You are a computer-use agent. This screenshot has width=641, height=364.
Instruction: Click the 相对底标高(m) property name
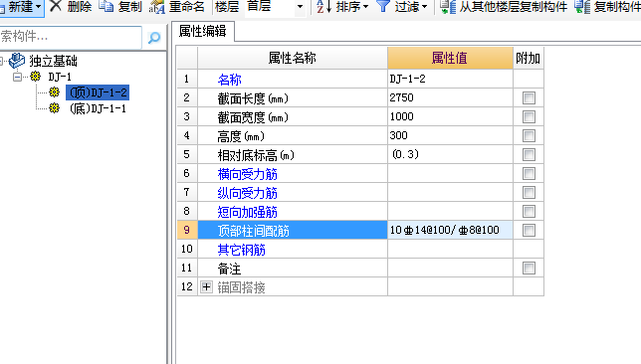click(256, 155)
